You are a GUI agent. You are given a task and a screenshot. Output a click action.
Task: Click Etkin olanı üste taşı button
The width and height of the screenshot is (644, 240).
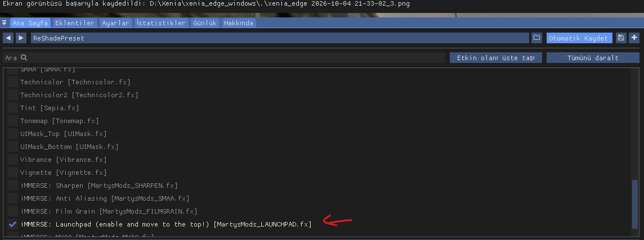pyautogui.click(x=496, y=58)
